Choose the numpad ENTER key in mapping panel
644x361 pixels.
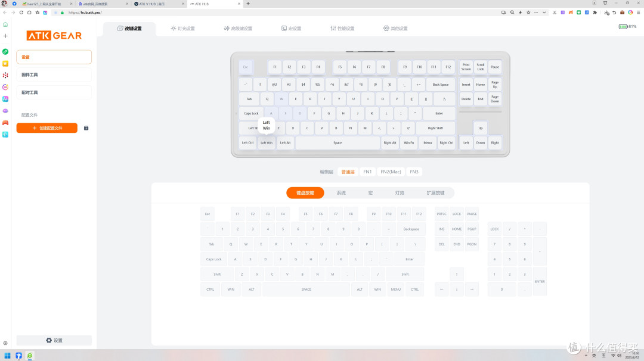pyautogui.click(x=540, y=281)
